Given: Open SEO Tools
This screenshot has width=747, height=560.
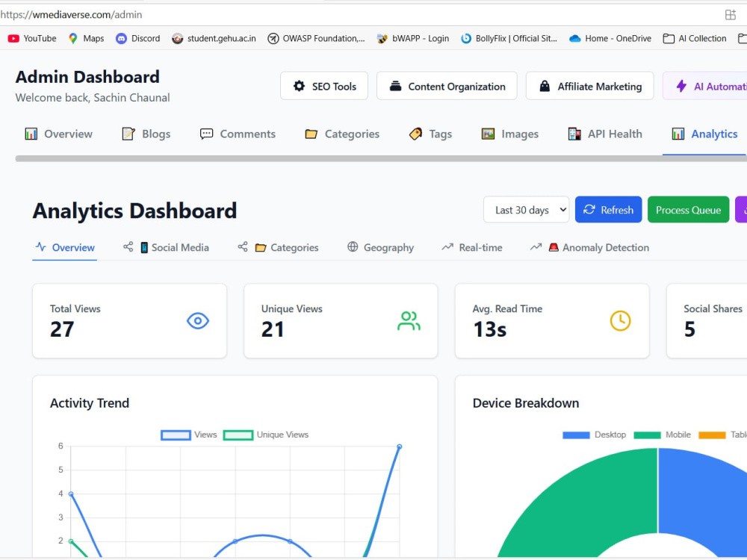Looking at the screenshot, I should [324, 86].
